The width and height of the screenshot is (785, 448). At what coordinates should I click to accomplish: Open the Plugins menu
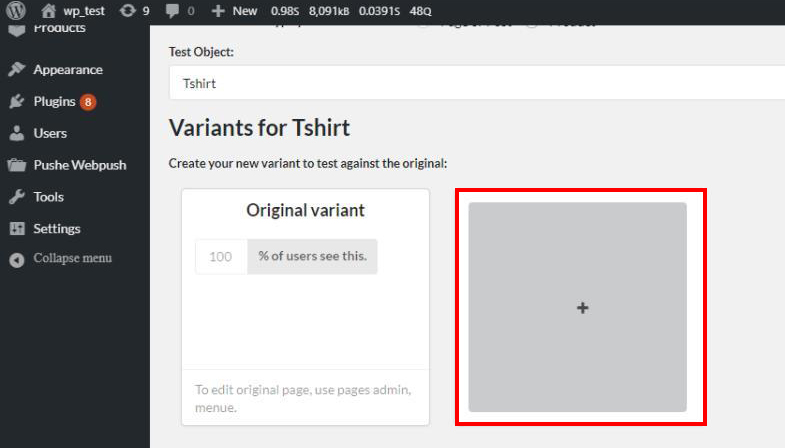pos(55,102)
